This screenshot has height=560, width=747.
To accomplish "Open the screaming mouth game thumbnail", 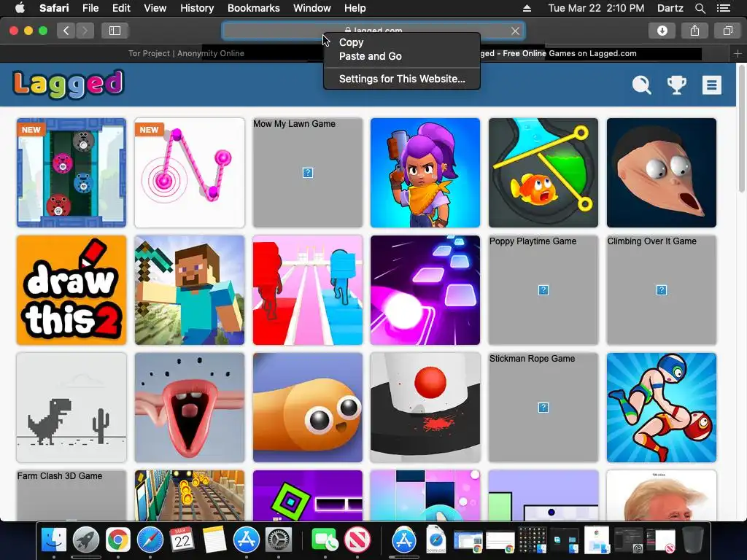I will click(x=190, y=408).
